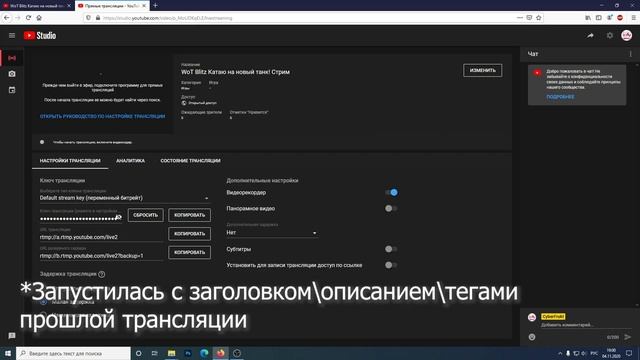The image size is (640, 360).
Task: Select the low latency radio option
Action: [x=44, y=302]
